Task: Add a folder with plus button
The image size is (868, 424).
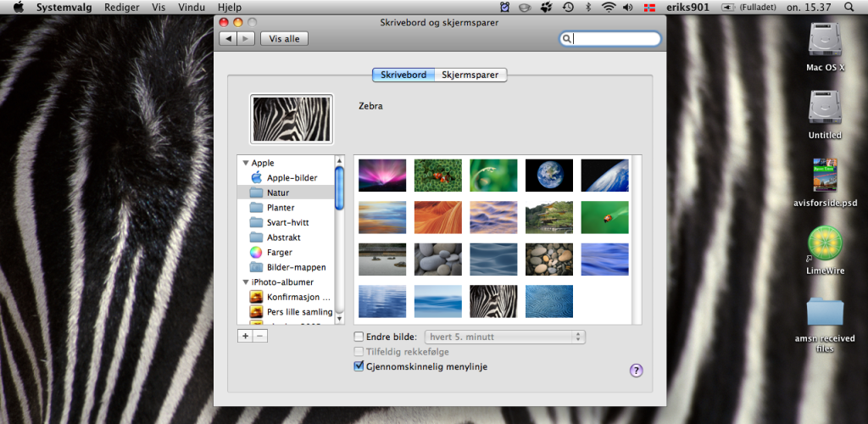Action: (x=245, y=336)
